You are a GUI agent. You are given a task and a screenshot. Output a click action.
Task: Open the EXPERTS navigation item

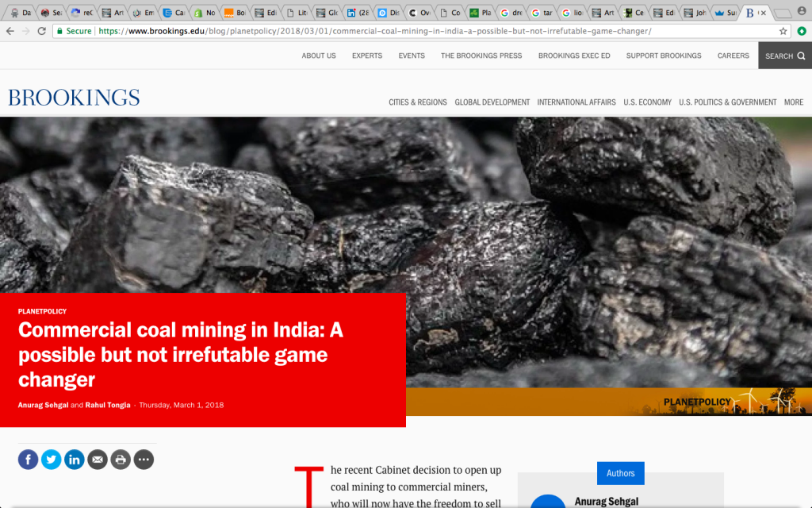pyautogui.click(x=367, y=56)
